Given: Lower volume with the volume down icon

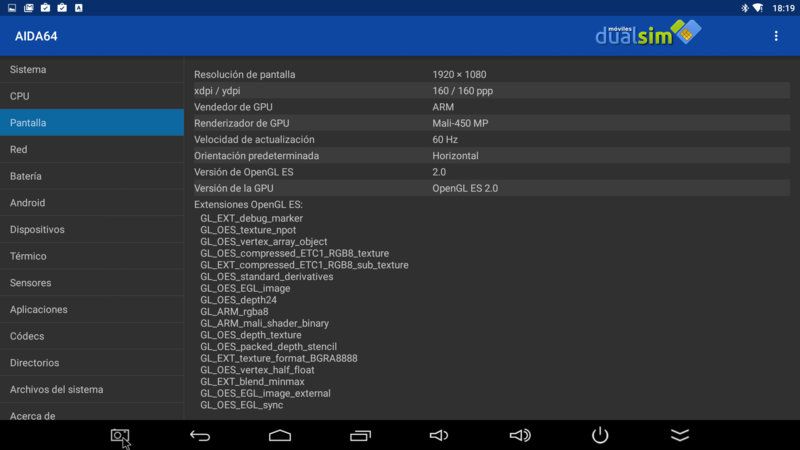Looking at the screenshot, I should click(x=439, y=435).
